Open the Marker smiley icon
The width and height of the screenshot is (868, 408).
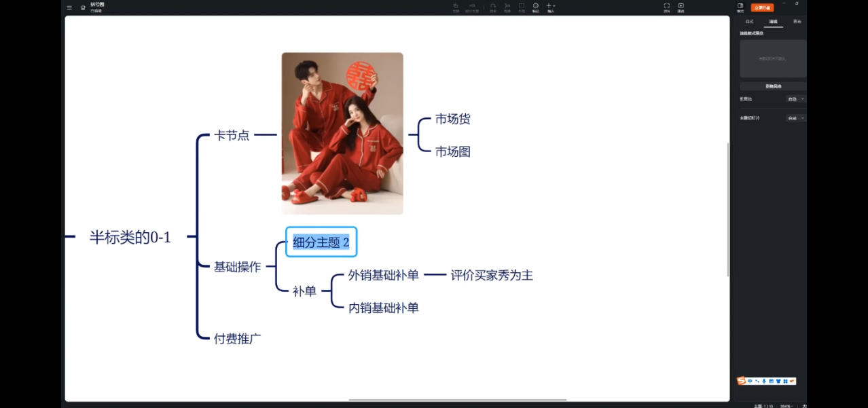pos(536,7)
